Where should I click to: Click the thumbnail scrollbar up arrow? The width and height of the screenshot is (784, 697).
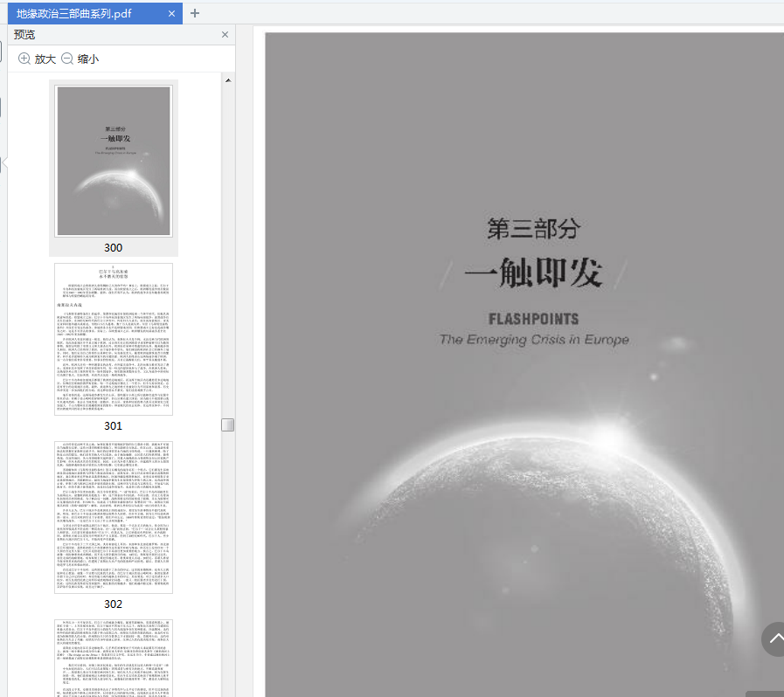[x=228, y=80]
